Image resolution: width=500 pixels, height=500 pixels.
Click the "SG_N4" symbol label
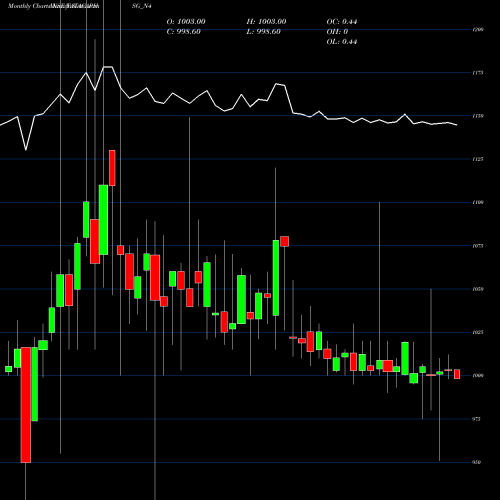click(x=142, y=6)
